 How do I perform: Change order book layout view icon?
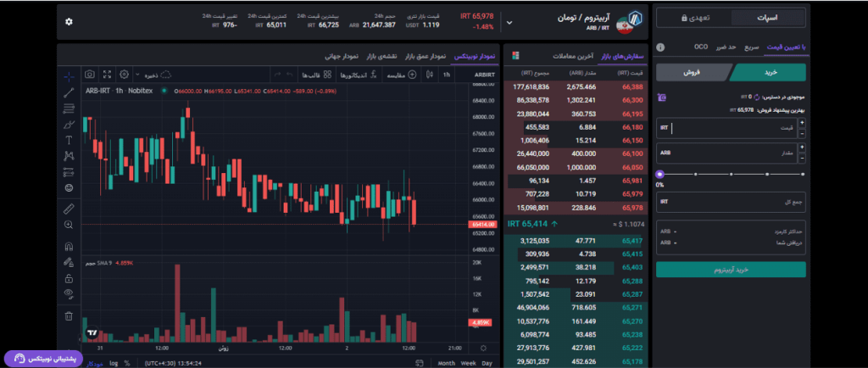[x=515, y=56]
